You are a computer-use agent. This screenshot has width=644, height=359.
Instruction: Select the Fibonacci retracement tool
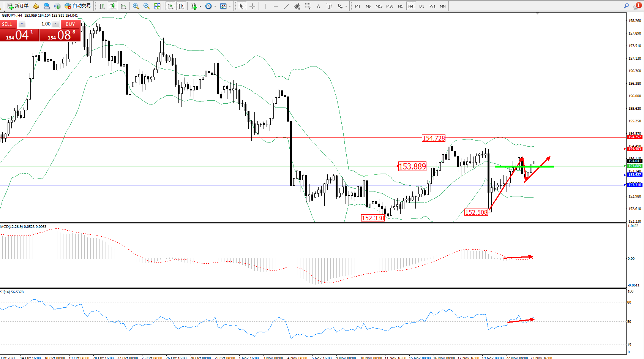(x=308, y=6)
